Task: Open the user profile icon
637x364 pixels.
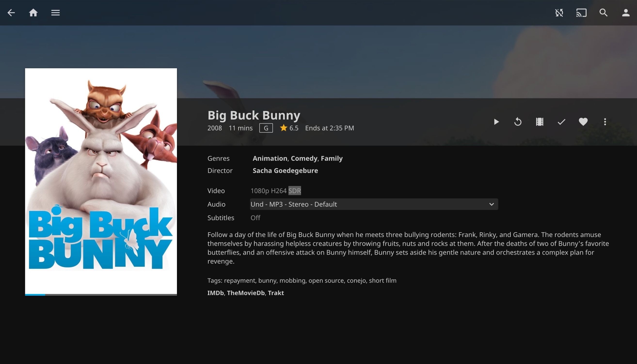Action: point(626,13)
